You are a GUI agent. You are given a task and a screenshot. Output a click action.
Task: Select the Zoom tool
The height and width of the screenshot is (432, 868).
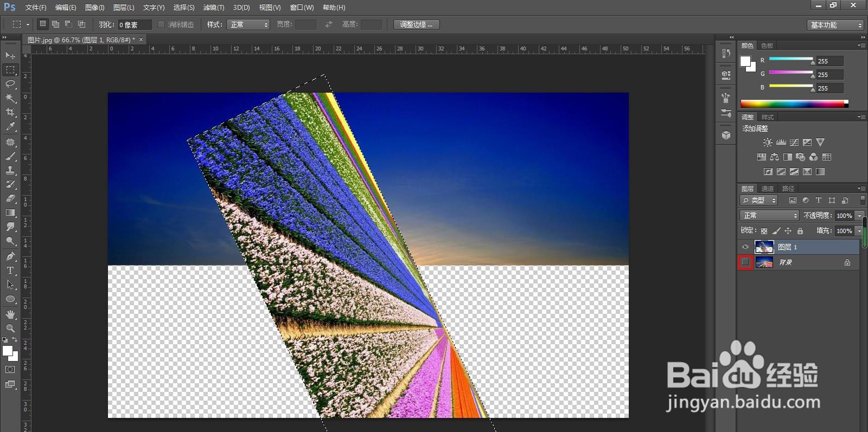click(10, 328)
